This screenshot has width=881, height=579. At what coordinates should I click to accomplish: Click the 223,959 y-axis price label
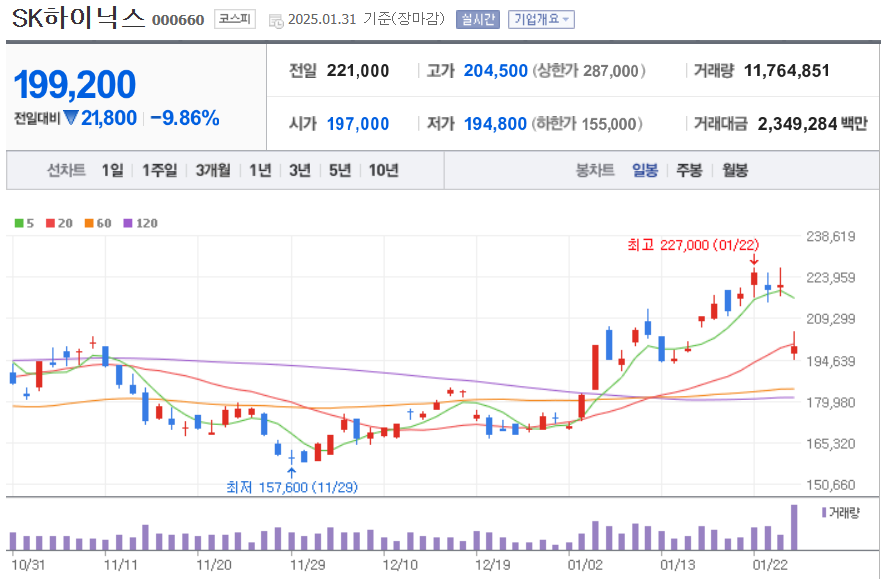830,277
